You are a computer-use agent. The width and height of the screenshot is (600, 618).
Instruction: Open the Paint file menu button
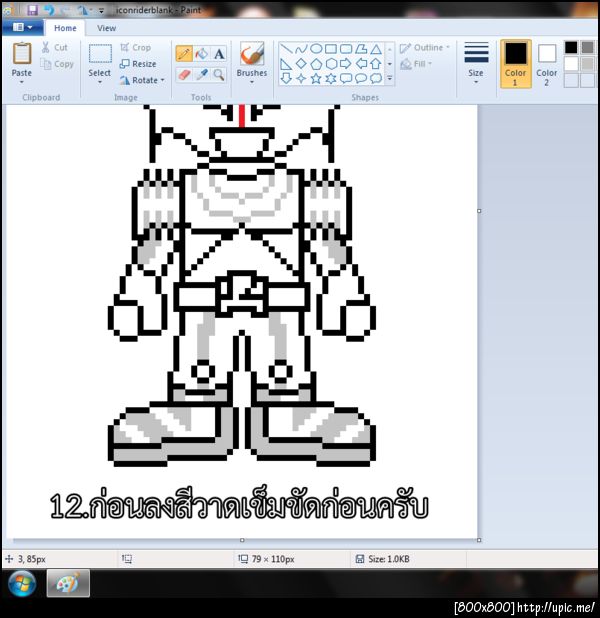[22, 27]
